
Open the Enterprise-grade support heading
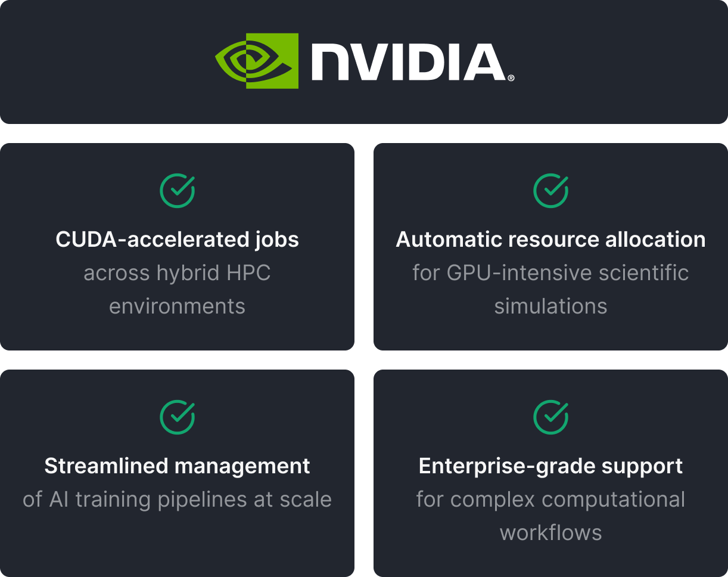click(x=550, y=466)
